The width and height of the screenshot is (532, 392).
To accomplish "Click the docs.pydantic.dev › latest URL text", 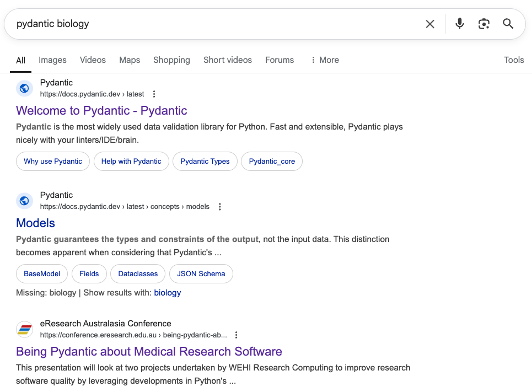I will 92,94.
